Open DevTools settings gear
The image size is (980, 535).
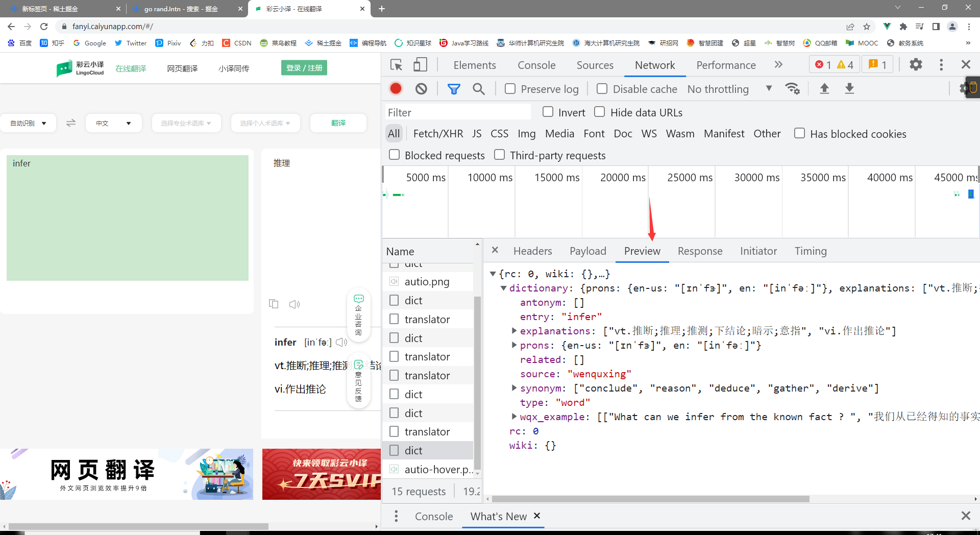[916, 65]
